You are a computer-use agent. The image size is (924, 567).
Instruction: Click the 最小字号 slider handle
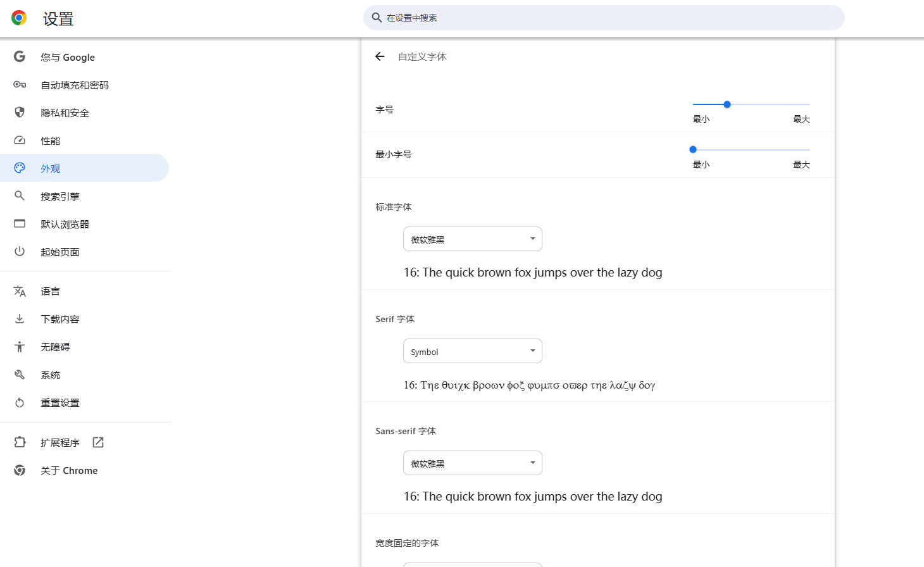[693, 149]
